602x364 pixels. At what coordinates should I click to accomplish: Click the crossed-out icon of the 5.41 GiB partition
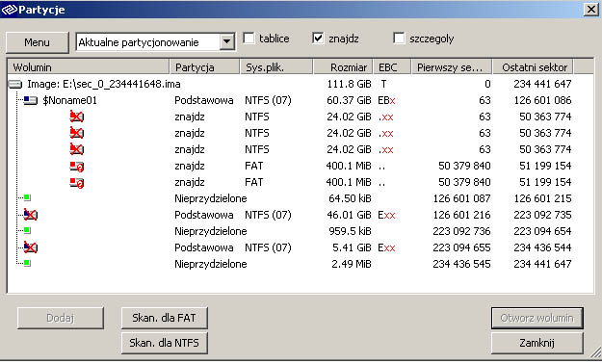31,247
